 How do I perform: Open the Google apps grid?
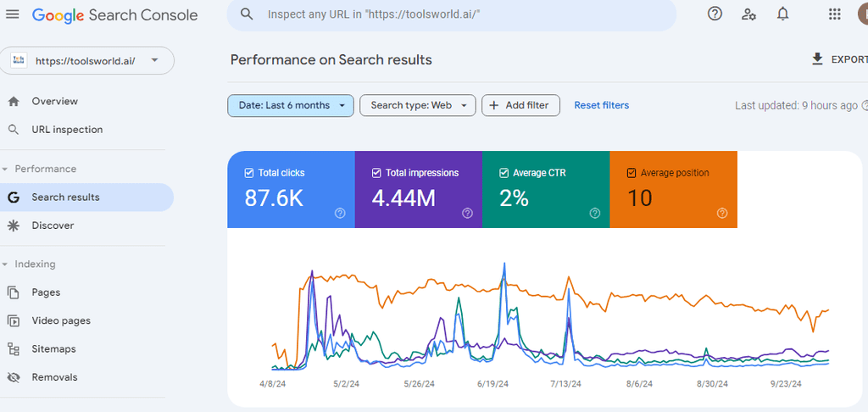click(x=835, y=14)
